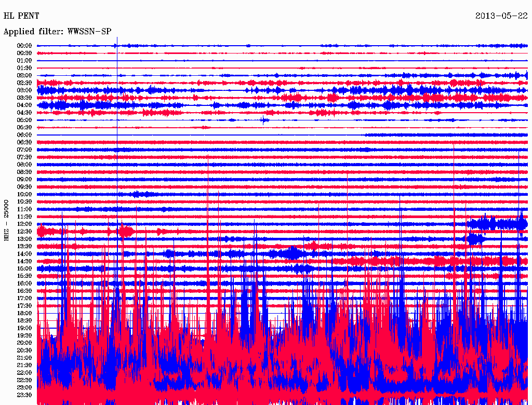Pick the 20:00 time label
Screen dimensions: 532x405
pos(24,343)
